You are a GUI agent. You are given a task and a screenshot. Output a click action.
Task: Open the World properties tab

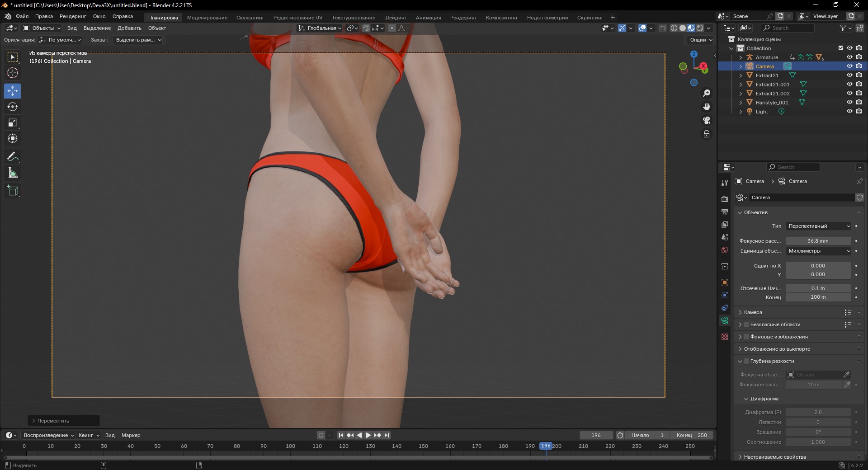click(x=725, y=250)
